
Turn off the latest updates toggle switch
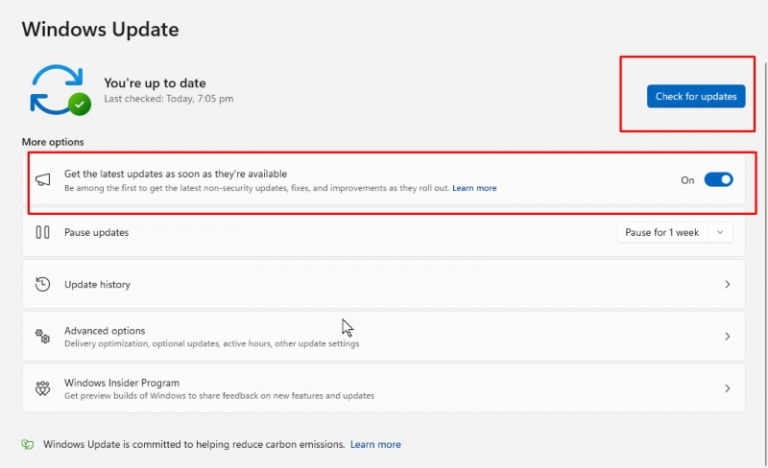pos(718,180)
